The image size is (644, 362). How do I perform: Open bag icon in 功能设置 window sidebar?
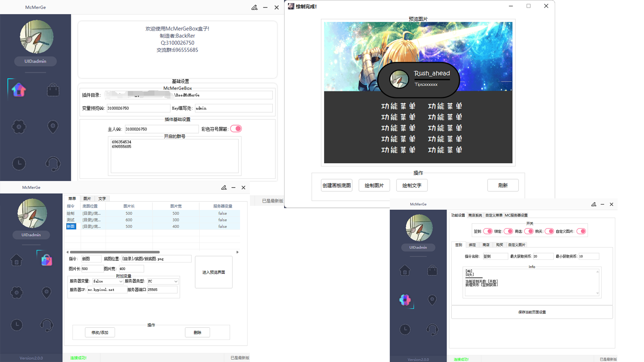[x=432, y=270]
